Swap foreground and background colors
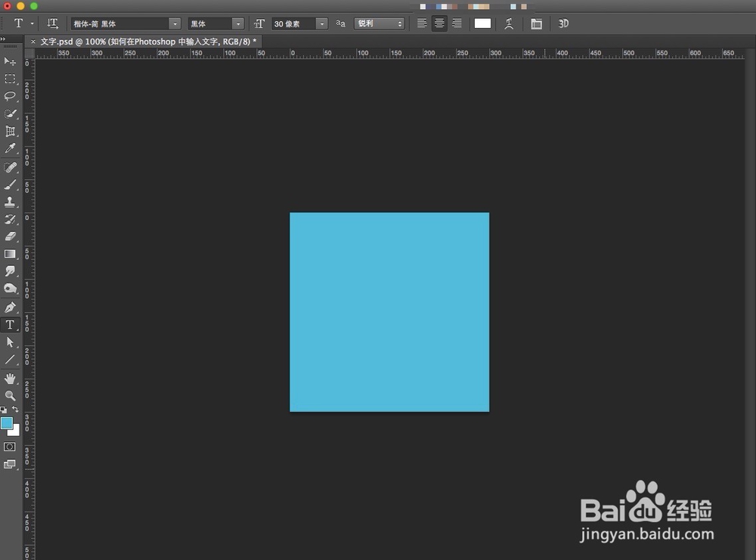The height and width of the screenshot is (560, 756). 15,409
